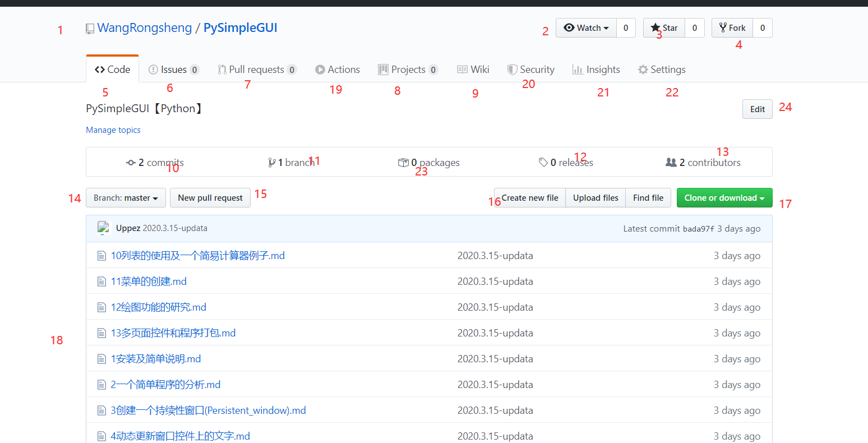Switch to the Issues tab
Image resolution: width=868 pixels, height=443 pixels.
pos(174,70)
